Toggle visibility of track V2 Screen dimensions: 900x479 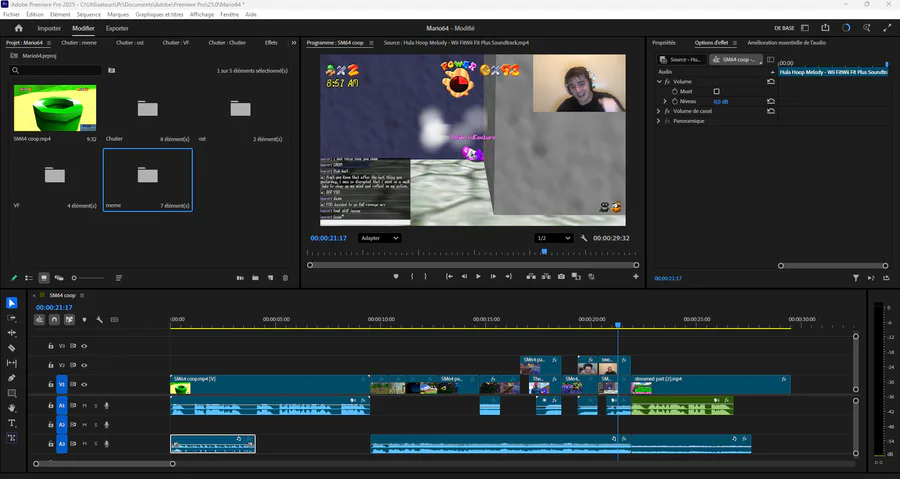[84, 365]
